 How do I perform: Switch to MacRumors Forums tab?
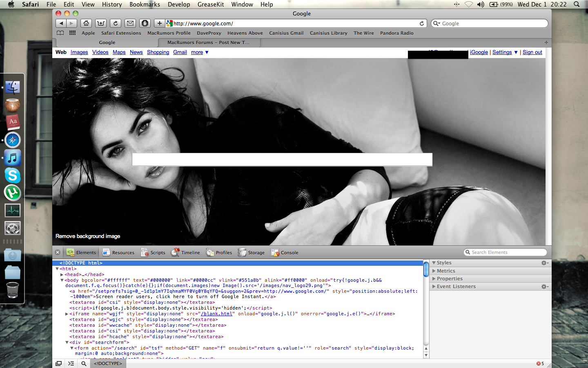pyautogui.click(x=208, y=43)
